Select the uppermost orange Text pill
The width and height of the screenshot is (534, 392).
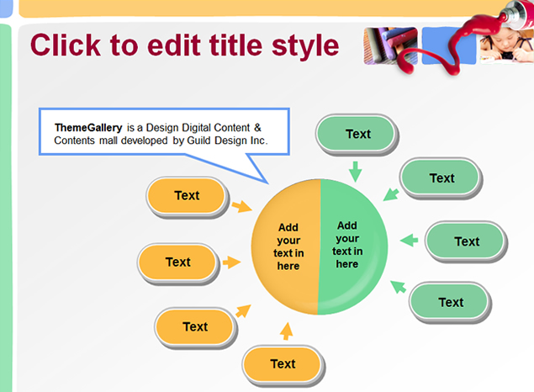187,196
